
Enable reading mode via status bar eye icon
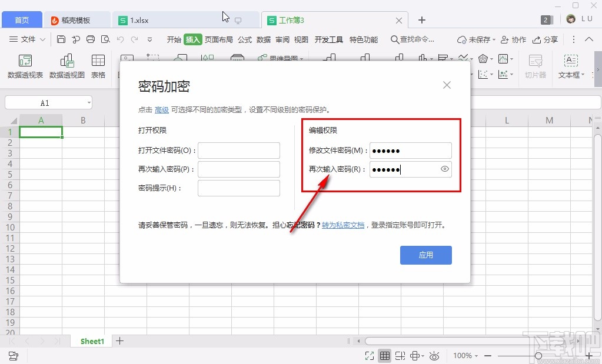(434, 355)
